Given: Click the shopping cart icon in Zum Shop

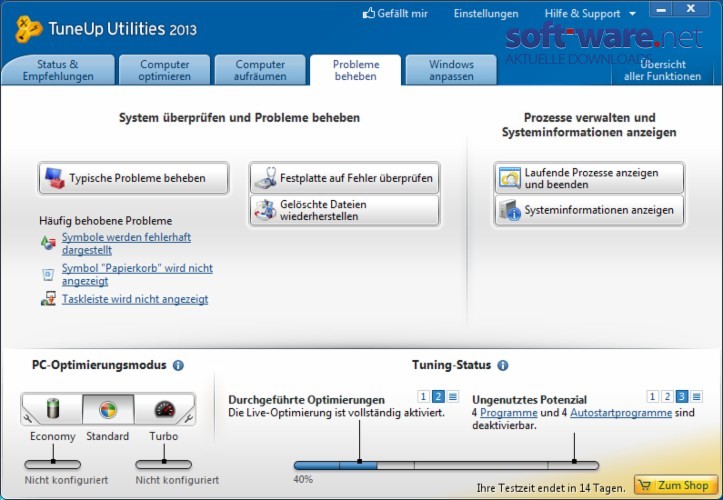Looking at the screenshot, I should [x=645, y=485].
